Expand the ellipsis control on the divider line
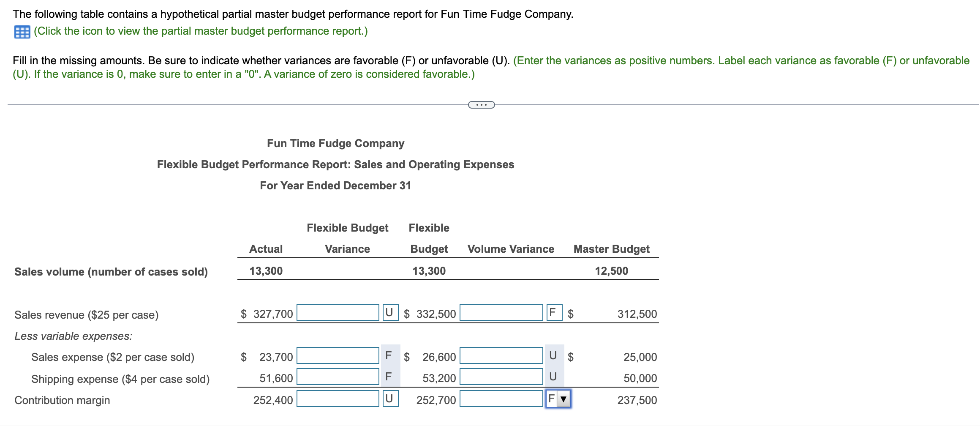Image resolution: width=980 pixels, height=426 pixels. click(x=481, y=104)
